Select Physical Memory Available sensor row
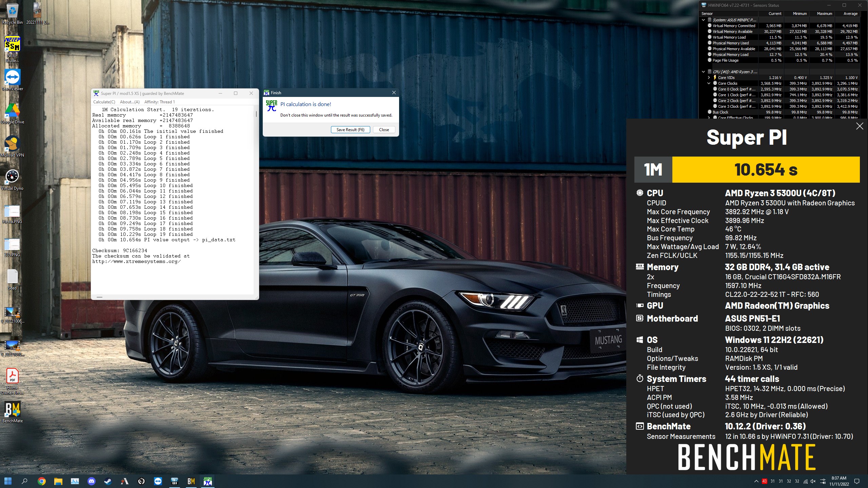 (780, 49)
